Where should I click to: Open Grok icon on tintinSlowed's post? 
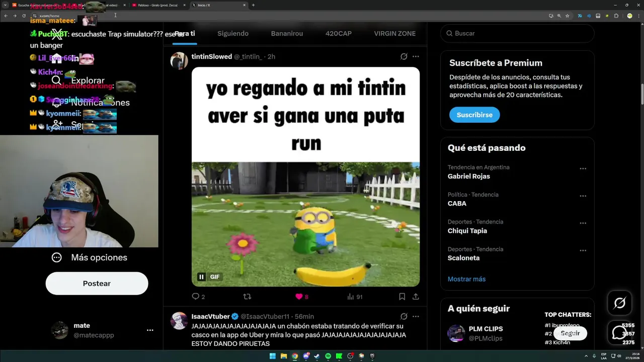pos(404,57)
